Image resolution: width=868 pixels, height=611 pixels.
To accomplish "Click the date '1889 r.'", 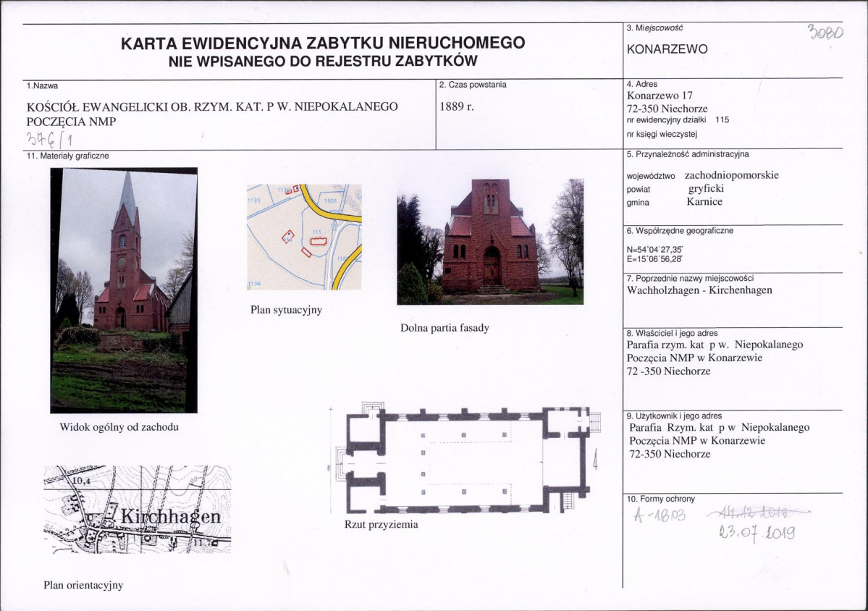I will tap(457, 106).
